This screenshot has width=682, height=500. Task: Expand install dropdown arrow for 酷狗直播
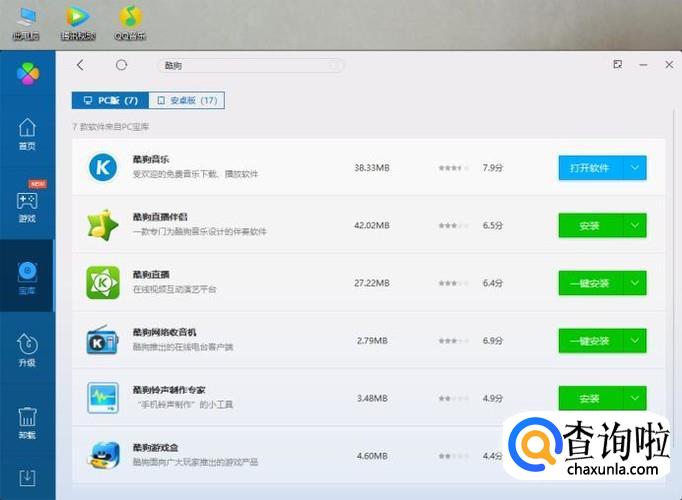(635, 283)
